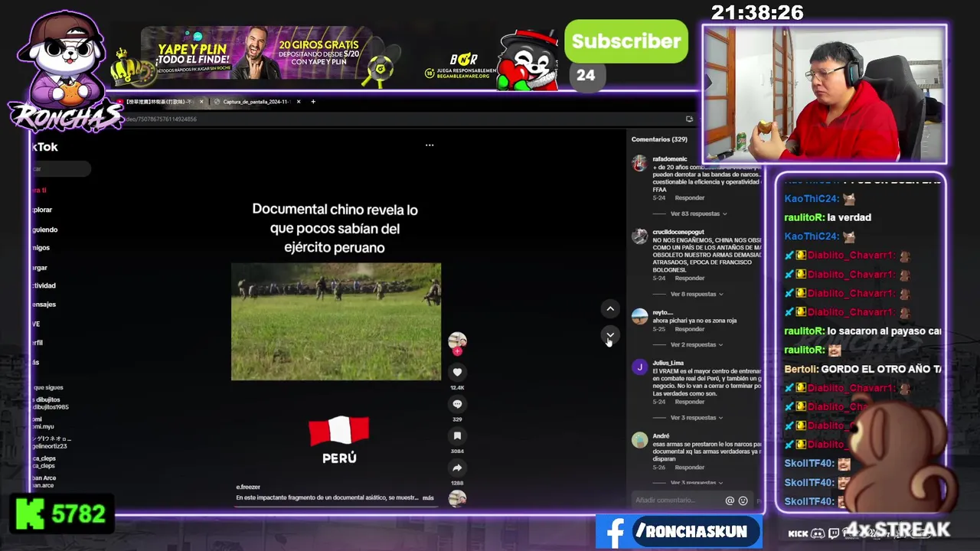
Task: Reply to crucildocenepogut's comment via Responder
Action: click(690, 279)
